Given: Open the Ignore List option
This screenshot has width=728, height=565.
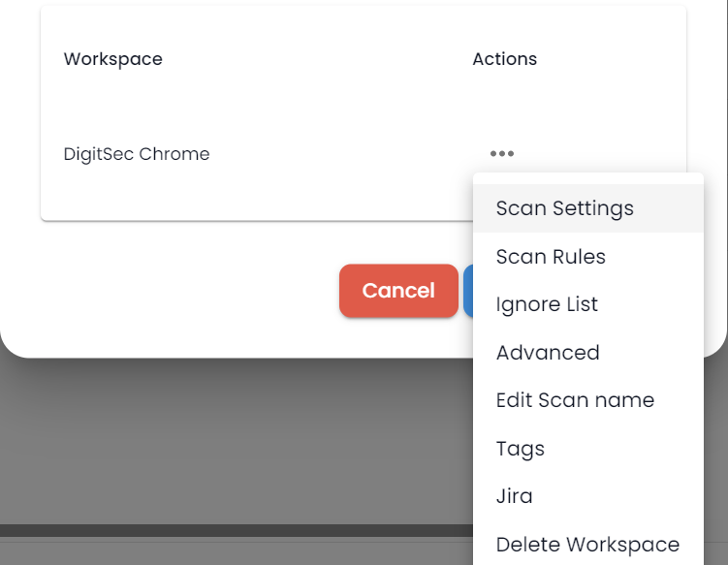Looking at the screenshot, I should point(588,304).
